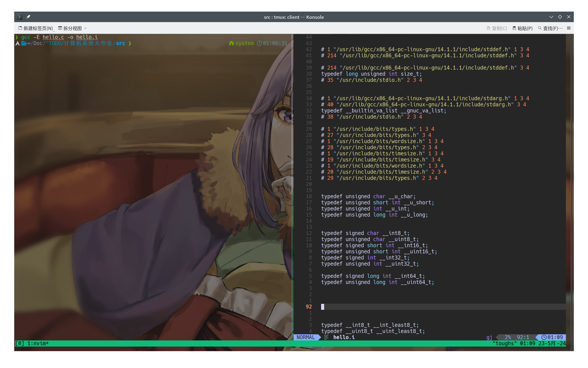The height and width of the screenshot is (368, 588).
Task: Select the tmux window tab 1:nvim
Action: [x=38, y=343]
